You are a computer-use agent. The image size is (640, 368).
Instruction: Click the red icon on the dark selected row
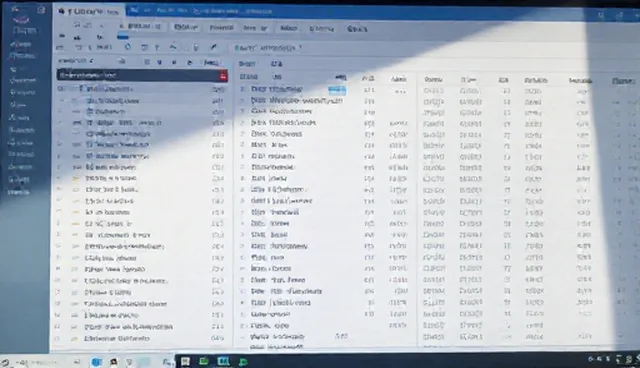223,76
